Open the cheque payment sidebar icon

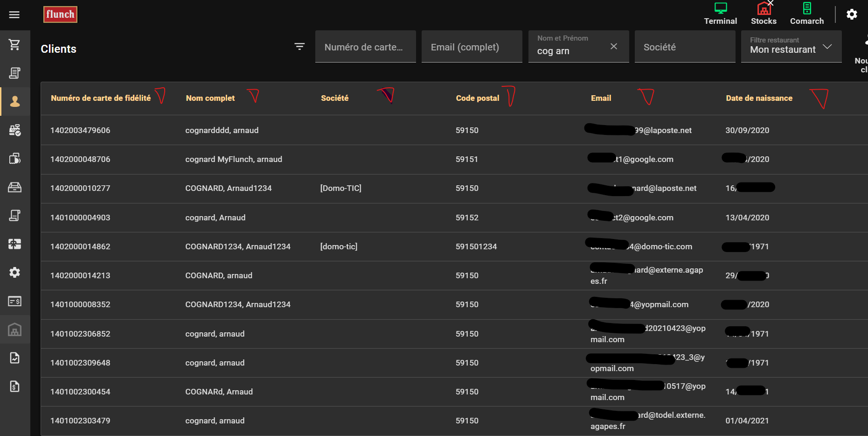click(x=15, y=301)
